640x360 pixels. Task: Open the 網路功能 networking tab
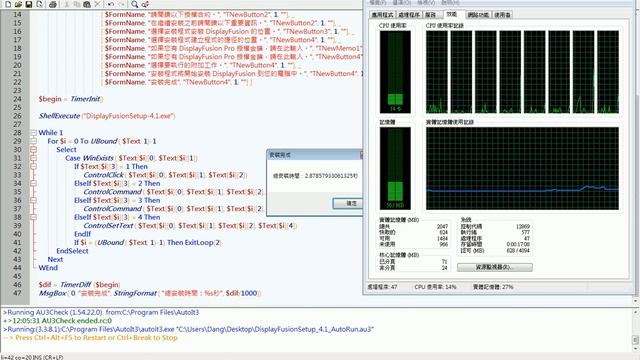pyautogui.click(x=478, y=15)
